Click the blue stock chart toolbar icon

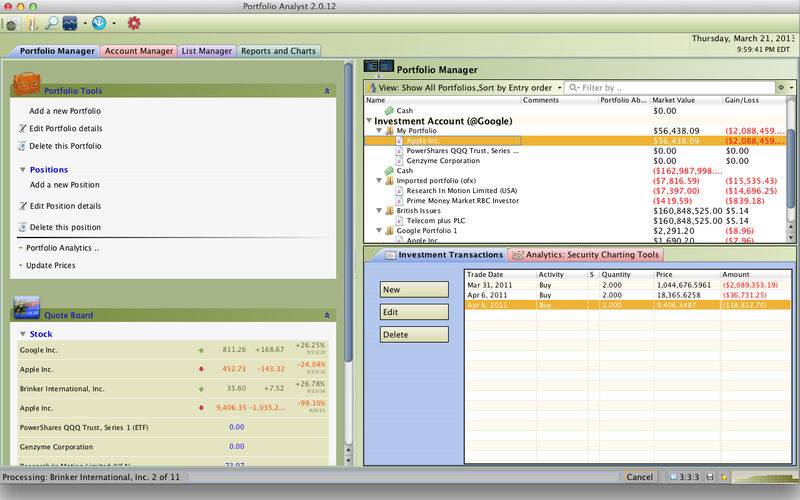(70, 23)
